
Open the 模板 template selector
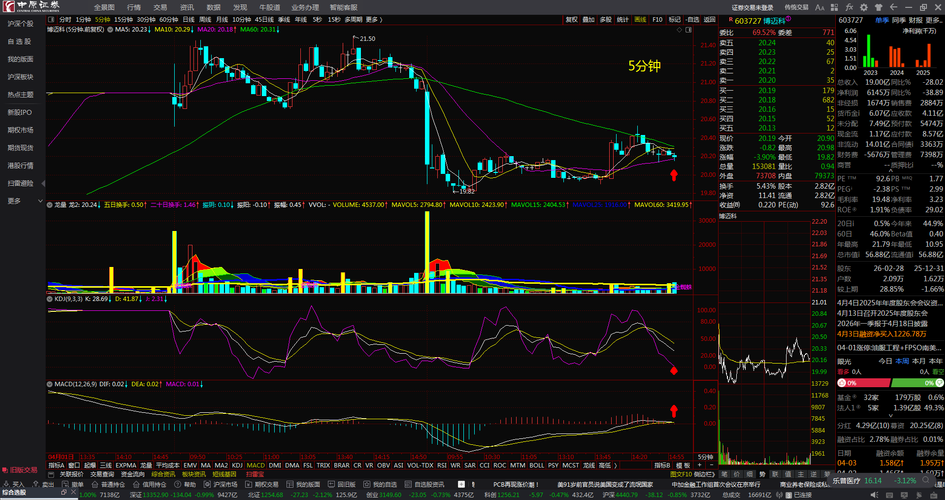click(x=683, y=465)
